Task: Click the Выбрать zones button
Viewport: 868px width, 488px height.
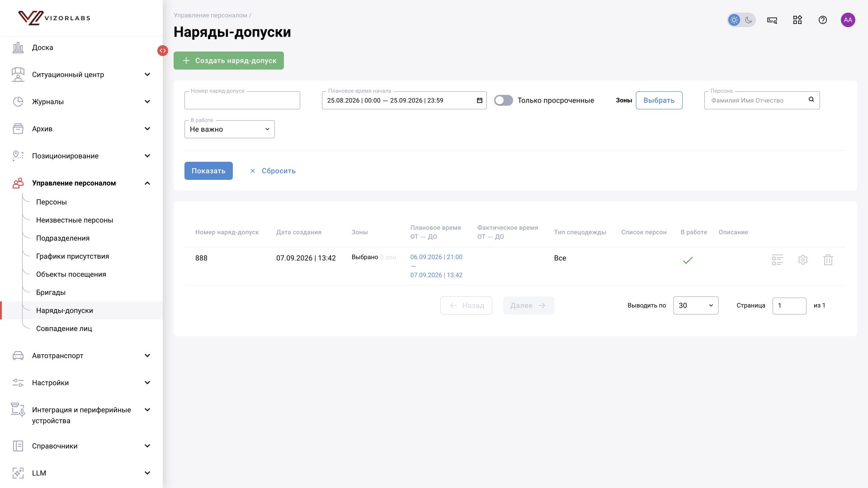Action: (x=659, y=100)
